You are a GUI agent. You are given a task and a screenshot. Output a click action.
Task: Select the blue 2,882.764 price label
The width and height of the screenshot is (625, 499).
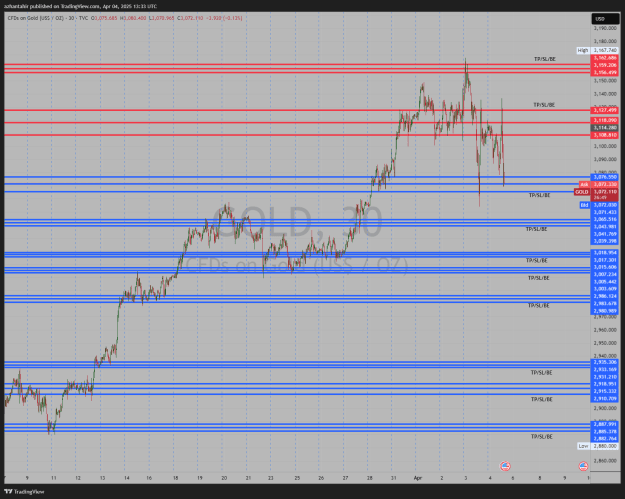coord(605,439)
